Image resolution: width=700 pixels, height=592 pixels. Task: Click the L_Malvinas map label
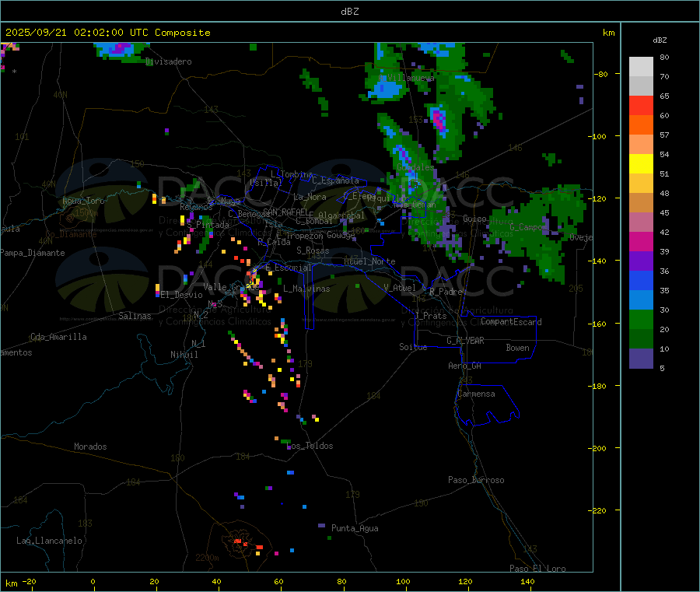306,289
